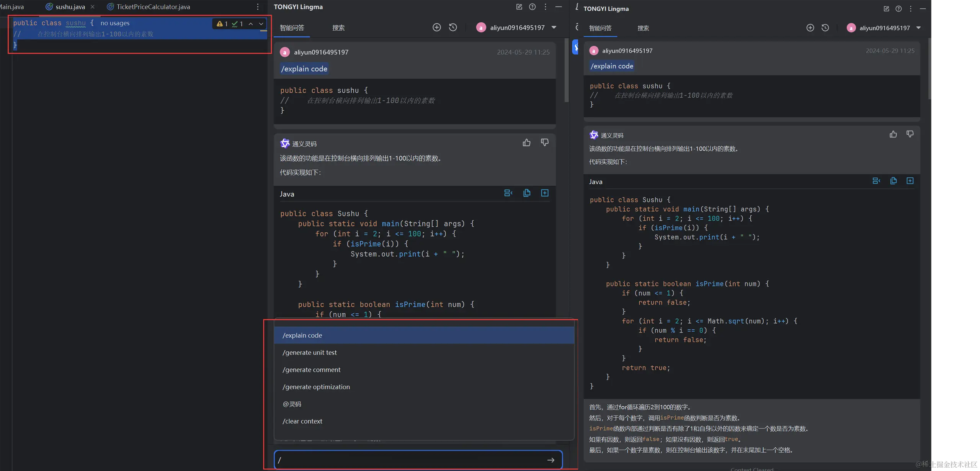This screenshot has width=980, height=471.
Task: Open editor tabs more-options menu
Action: coord(258,7)
